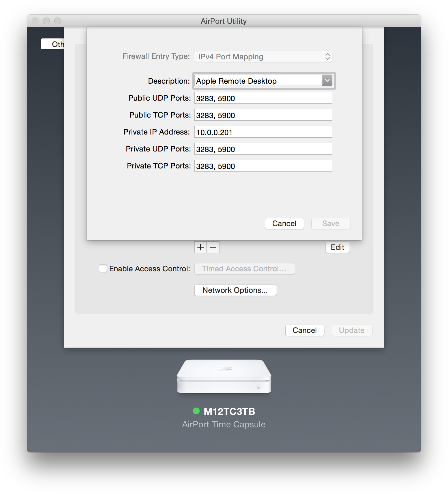
Task: Click the green status indicator beside M12TC3TB
Action: pos(196,411)
